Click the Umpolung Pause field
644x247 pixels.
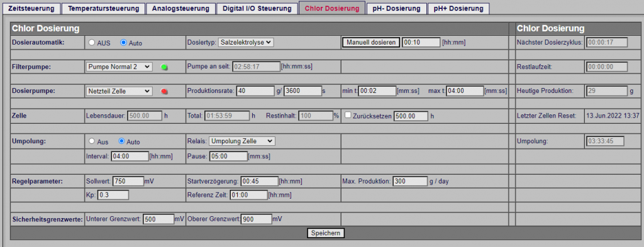[228, 156]
